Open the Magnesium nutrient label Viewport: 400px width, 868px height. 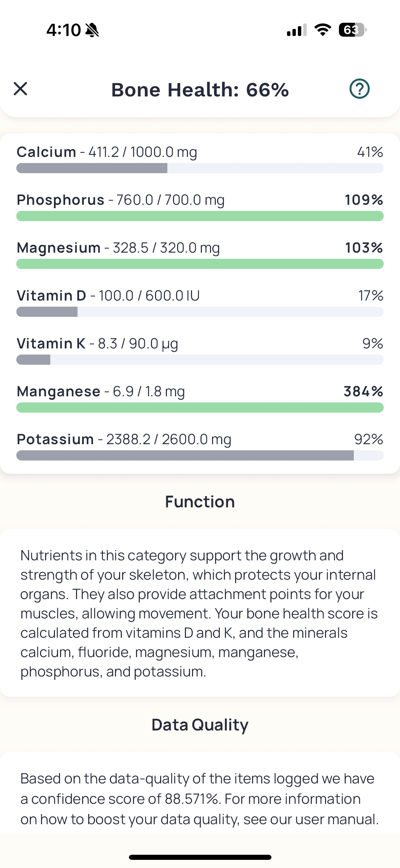coord(59,248)
